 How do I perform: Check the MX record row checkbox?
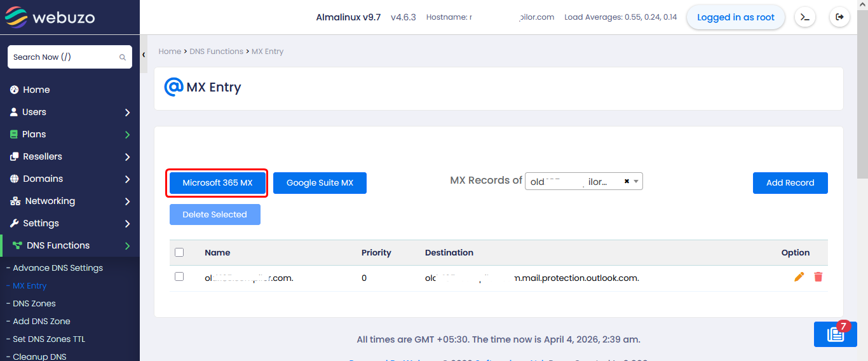click(179, 276)
